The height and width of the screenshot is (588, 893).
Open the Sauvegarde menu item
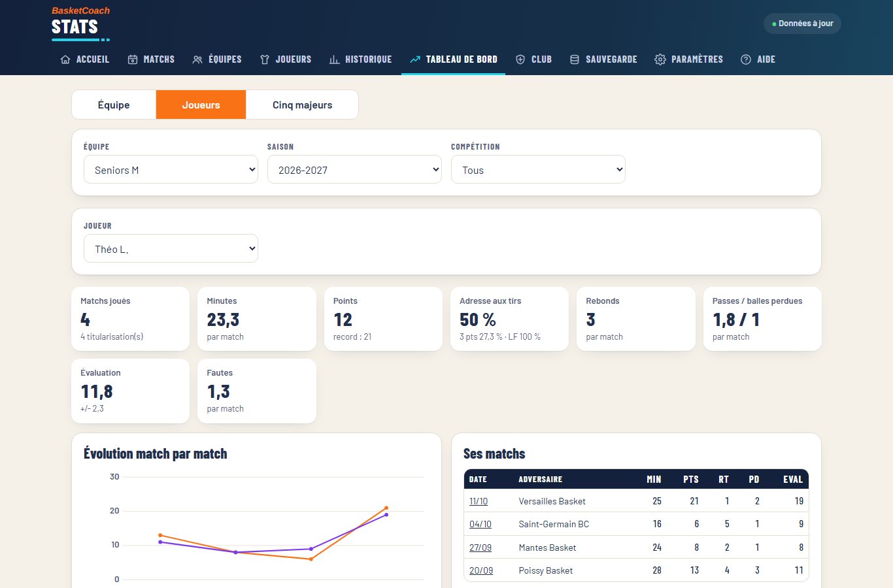click(603, 59)
